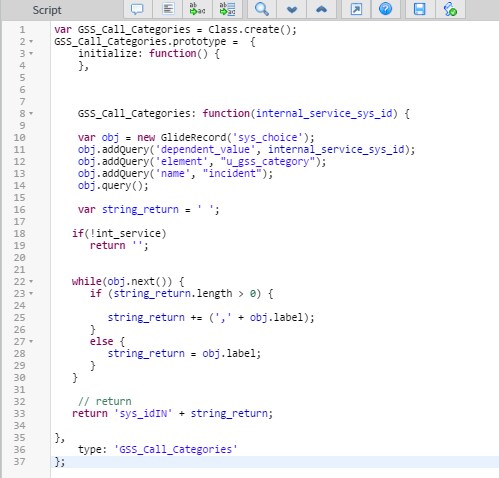
Task: Collapse the while loop fold at line 22
Action: (x=31, y=282)
